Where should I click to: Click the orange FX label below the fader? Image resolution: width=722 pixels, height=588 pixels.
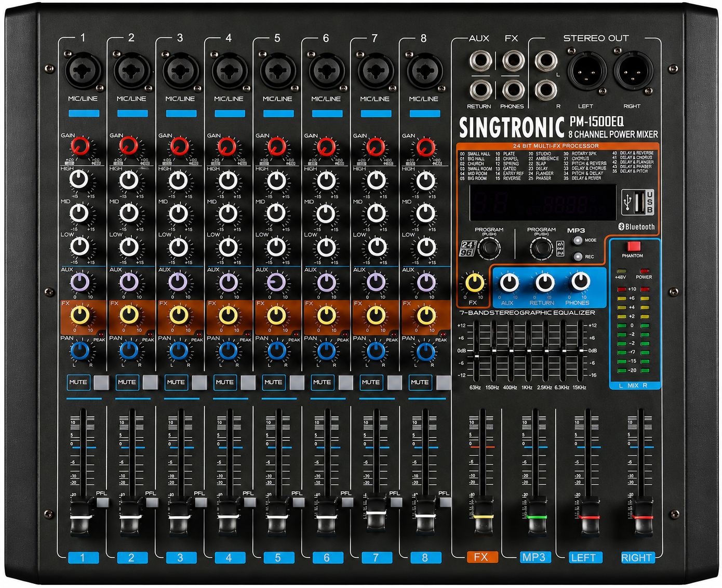[x=482, y=557]
